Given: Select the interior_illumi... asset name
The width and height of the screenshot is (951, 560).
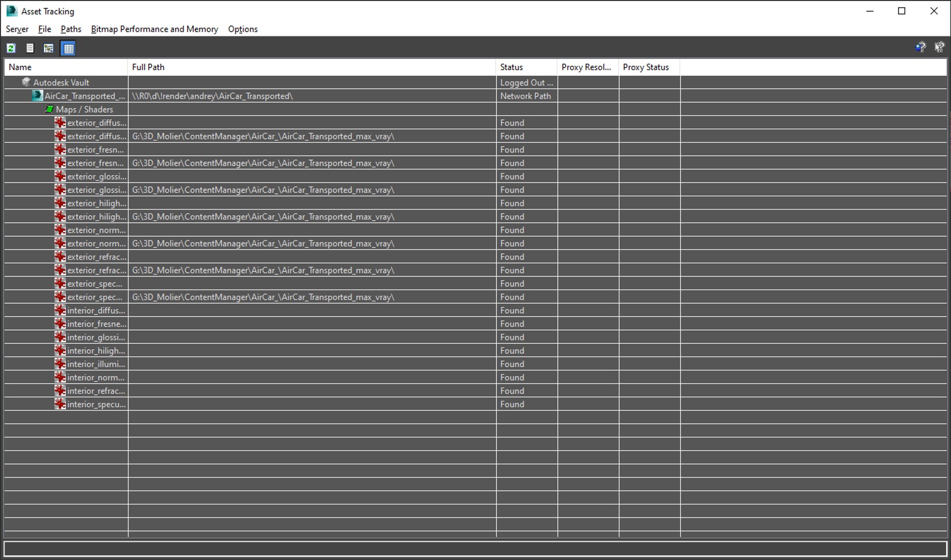Looking at the screenshot, I should click(96, 365).
